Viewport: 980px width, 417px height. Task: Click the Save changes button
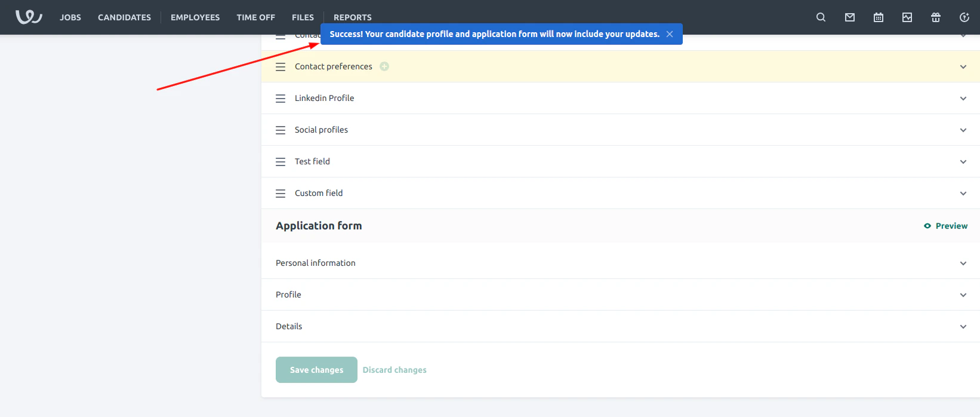316,370
